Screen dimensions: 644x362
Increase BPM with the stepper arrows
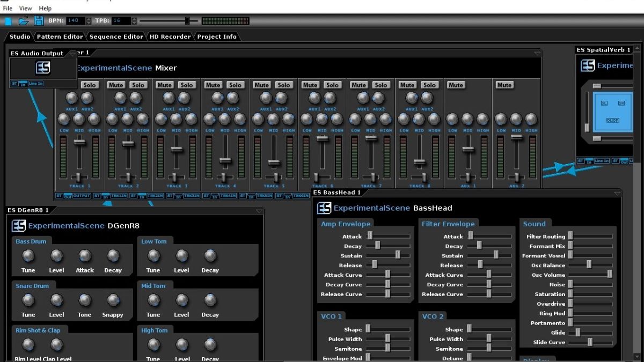[x=89, y=19]
